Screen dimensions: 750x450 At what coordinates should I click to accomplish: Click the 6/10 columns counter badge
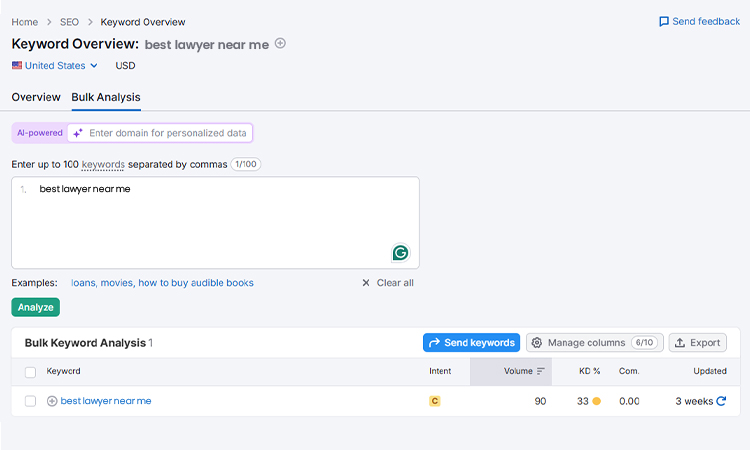coord(644,342)
